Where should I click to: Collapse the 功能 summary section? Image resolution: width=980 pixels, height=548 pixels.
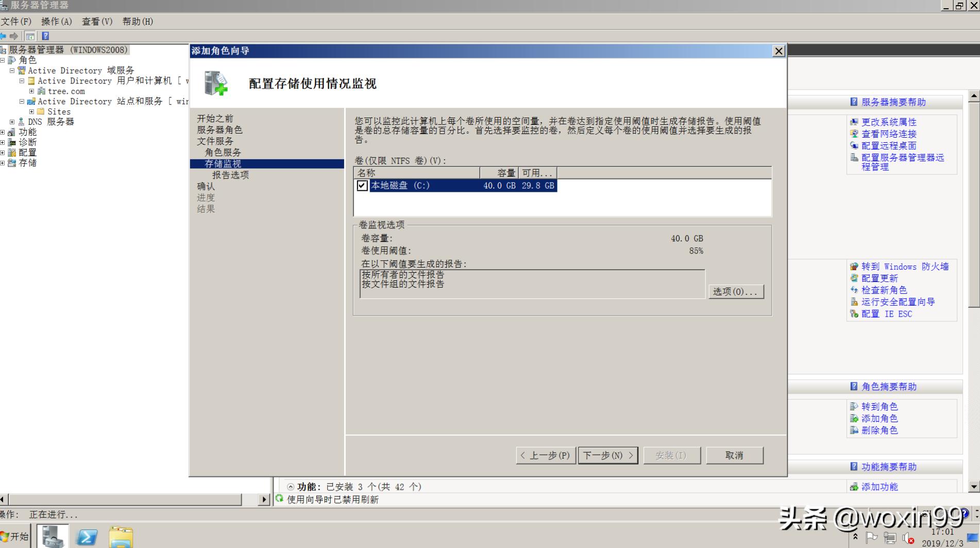[290, 486]
